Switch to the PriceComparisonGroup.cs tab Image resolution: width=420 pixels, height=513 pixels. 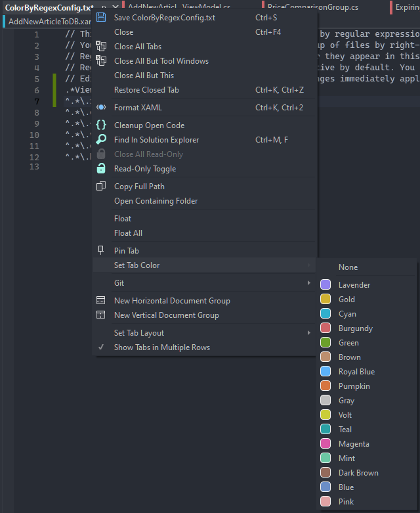(x=312, y=7)
